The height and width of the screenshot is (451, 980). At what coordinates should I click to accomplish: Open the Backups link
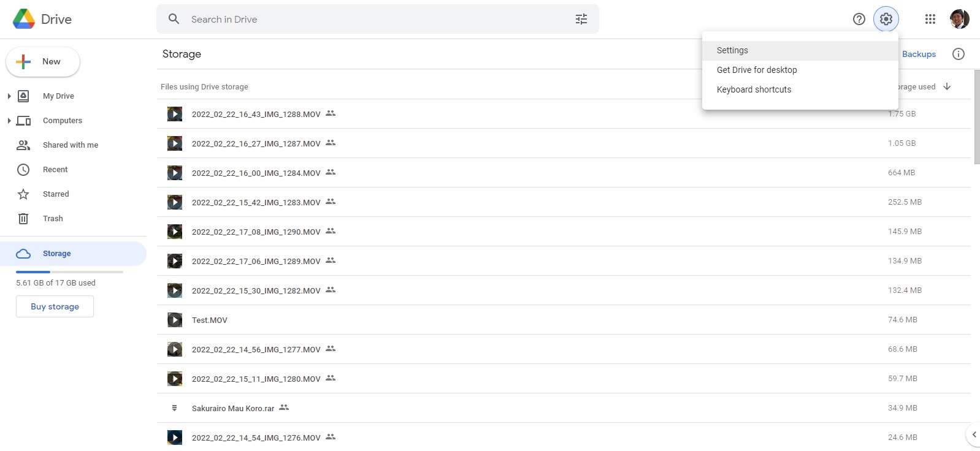[x=919, y=54]
